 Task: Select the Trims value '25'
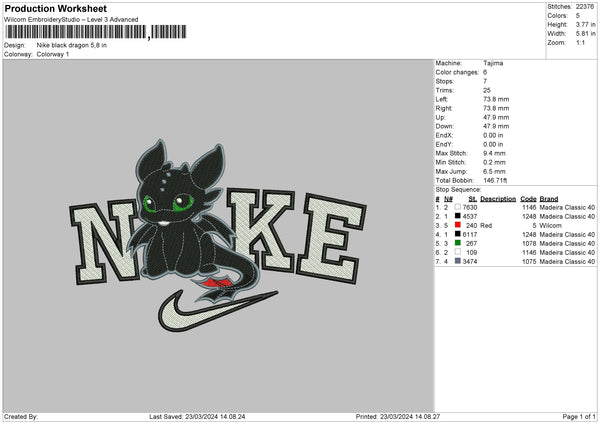pyautogui.click(x=487, y=90)
